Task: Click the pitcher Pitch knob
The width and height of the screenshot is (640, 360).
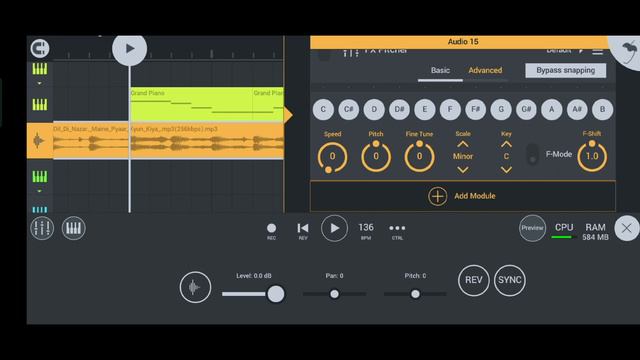Action: pos(376,156)
